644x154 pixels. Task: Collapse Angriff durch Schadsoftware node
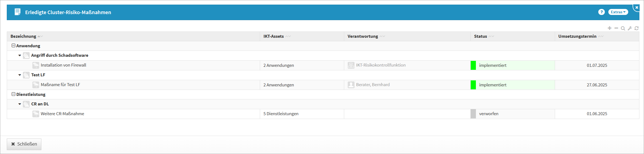click(20, 55)
